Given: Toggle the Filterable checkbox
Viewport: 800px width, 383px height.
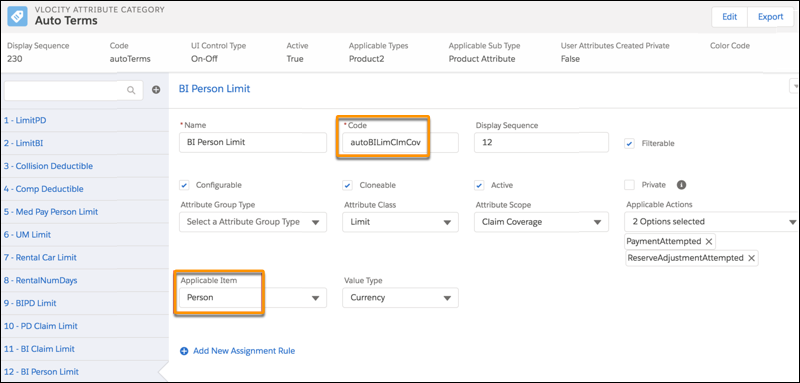Looking at the screenshot, I should [x=630, y=144].
